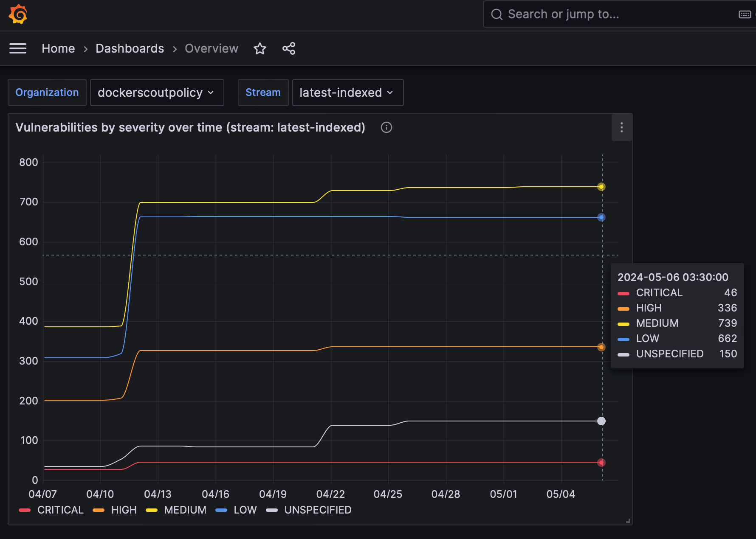The width and height of the screenshot is (756, 539).
Task: Toggle the MEDIUM series in the legend
Action: (x=185, y=510)
